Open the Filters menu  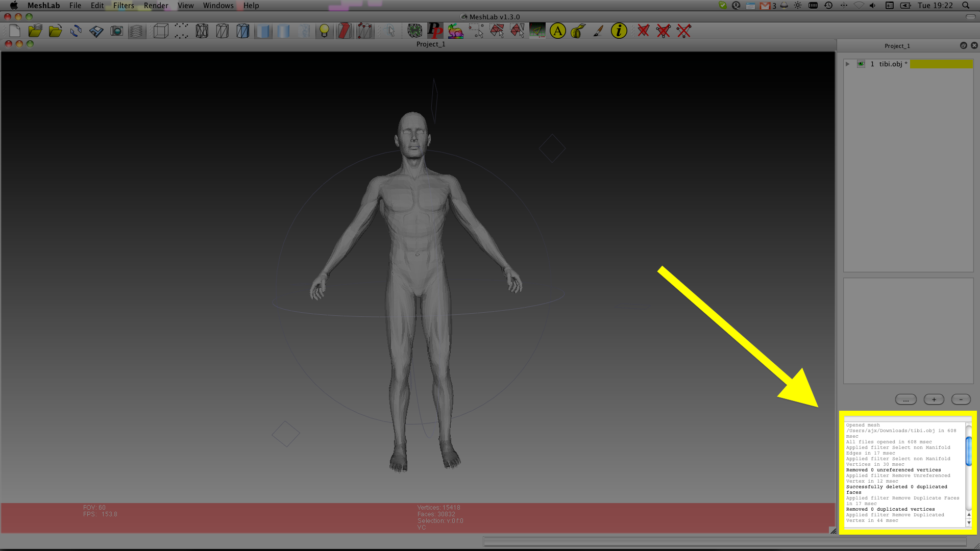coord(124,6)
